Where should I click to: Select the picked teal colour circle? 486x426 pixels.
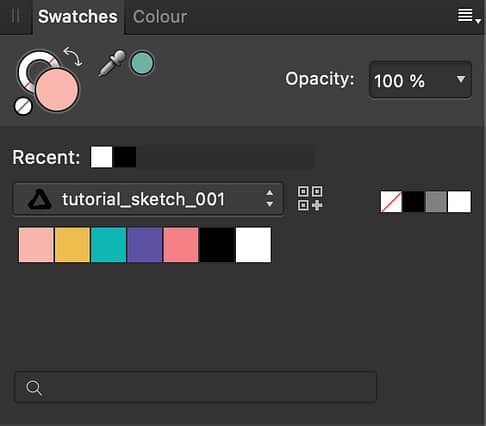pos(142,63)
